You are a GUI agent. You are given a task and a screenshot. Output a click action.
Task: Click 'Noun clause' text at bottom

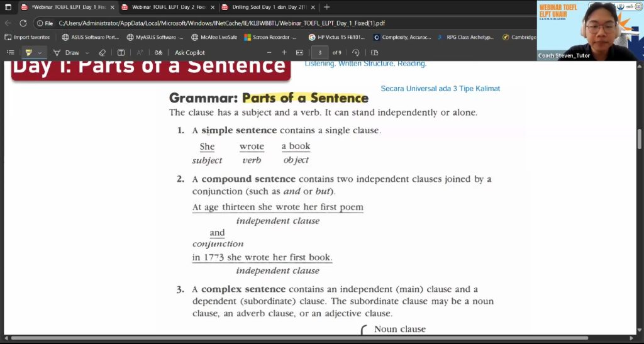[x=400, y=330]
